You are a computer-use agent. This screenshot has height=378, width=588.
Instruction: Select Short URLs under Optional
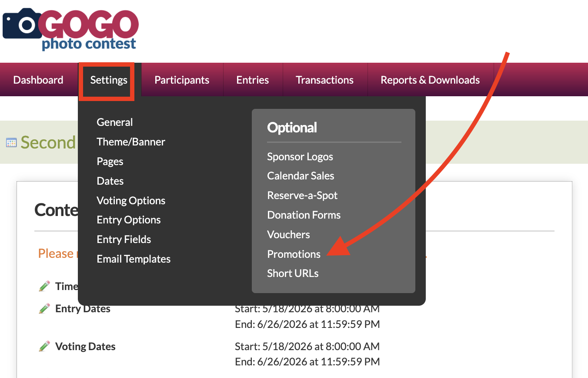[293, 273]
